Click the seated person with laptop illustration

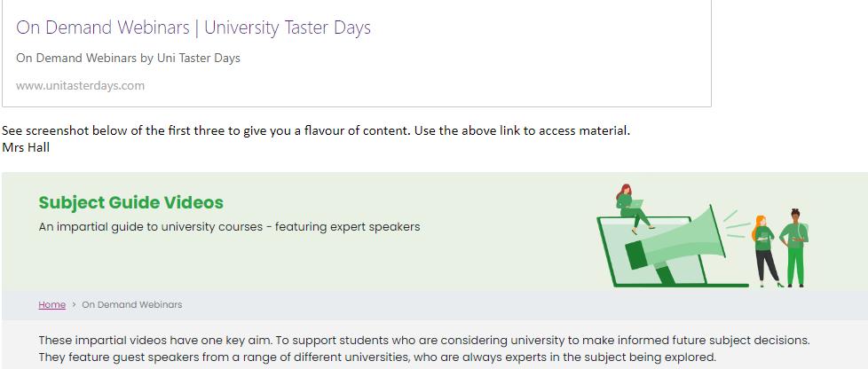[630, 204]
